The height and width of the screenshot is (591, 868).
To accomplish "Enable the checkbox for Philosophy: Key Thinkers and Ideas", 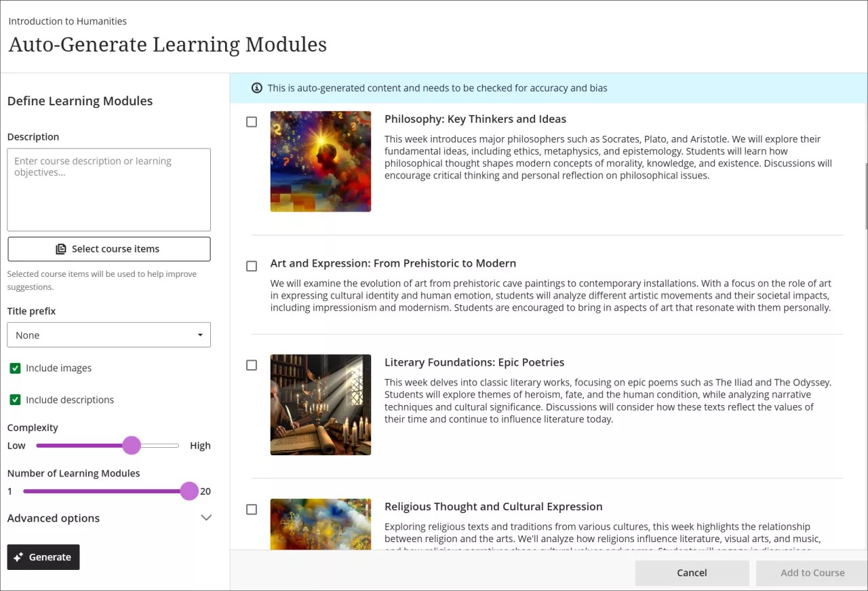I will 252,121.
